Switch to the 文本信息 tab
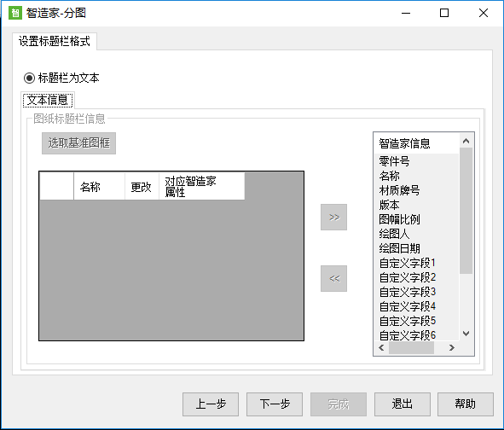The image size is (504, 430). coord(48,101)
